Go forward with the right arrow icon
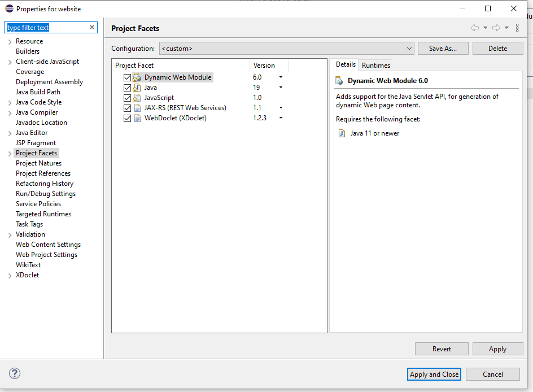The height and width of the screenshot is (392, 533). 496,28
